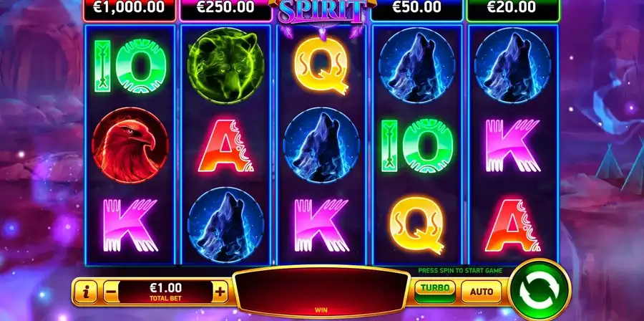This screenshot has height=321, width=644.
Task: Click the green bear symbol
Action: (x=225, y=66)
